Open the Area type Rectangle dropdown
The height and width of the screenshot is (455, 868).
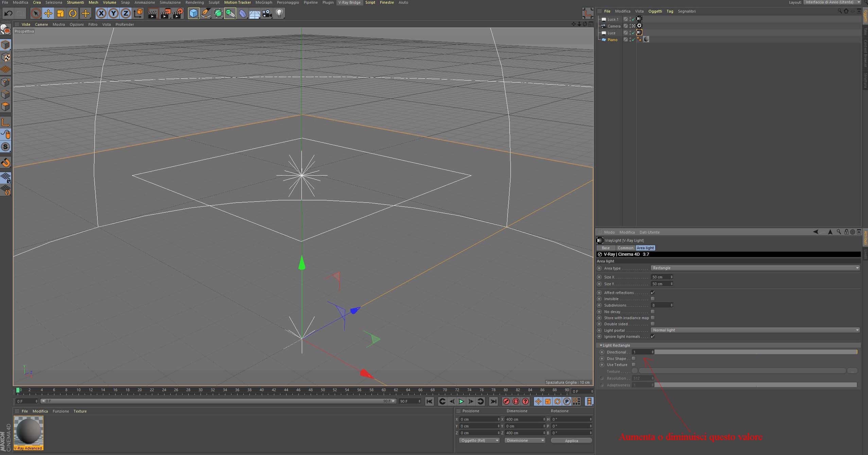(x=755, y=268)
